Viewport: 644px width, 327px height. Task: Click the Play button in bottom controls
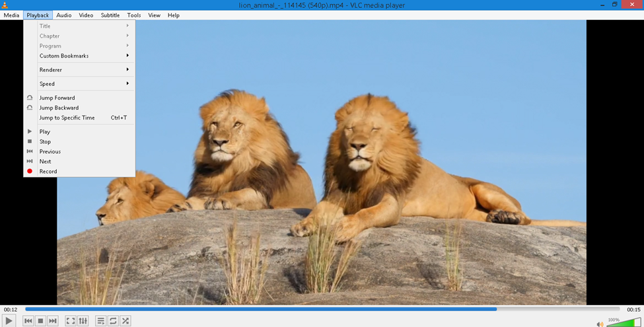pos(9,321)
